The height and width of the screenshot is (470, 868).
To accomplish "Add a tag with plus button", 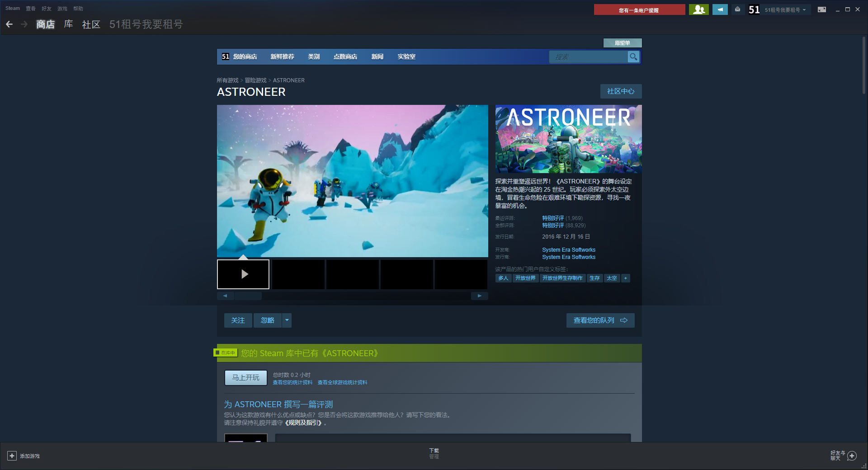I will tap(626, 278).
